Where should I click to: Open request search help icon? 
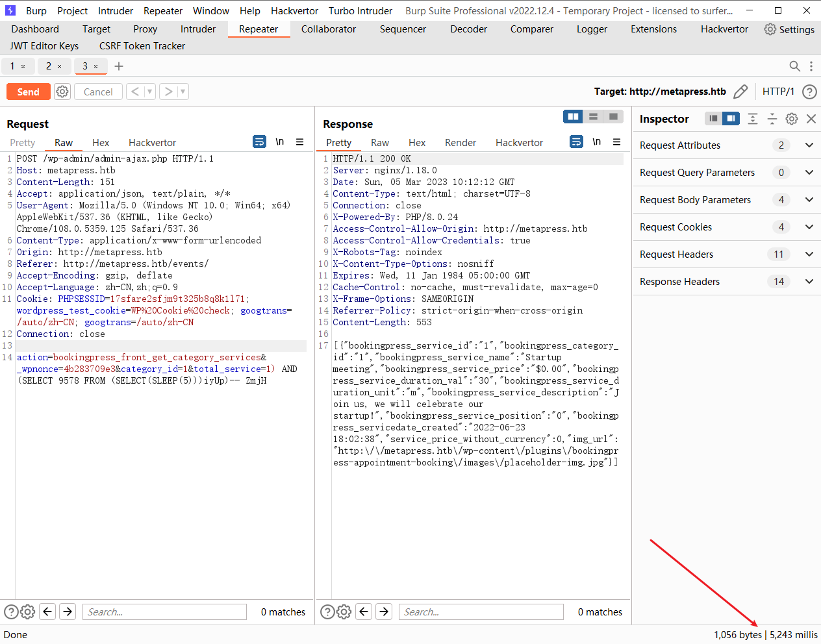pyautogui.click(x=11, y=612)
